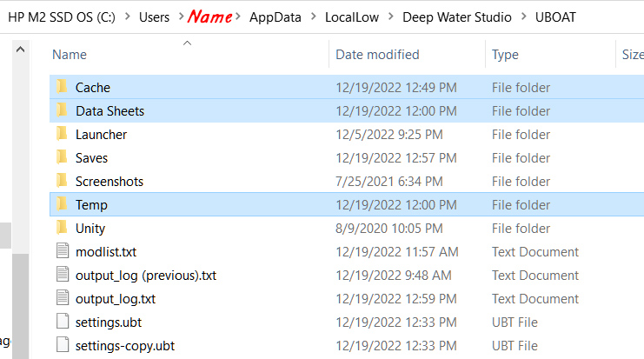Click the Cache folder icon
Screen dimensions: 644x359
coord(62,87)
